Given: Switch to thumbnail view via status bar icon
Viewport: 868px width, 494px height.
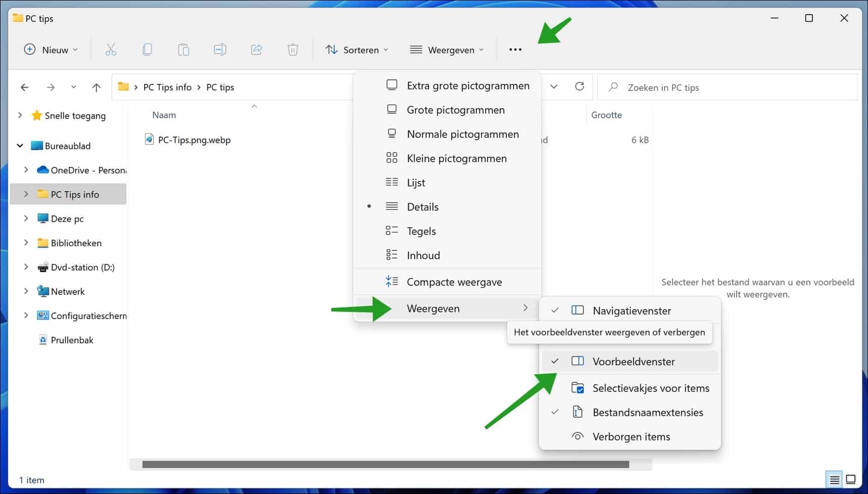Looking at the screenshot, I should (x=851, y=479).
